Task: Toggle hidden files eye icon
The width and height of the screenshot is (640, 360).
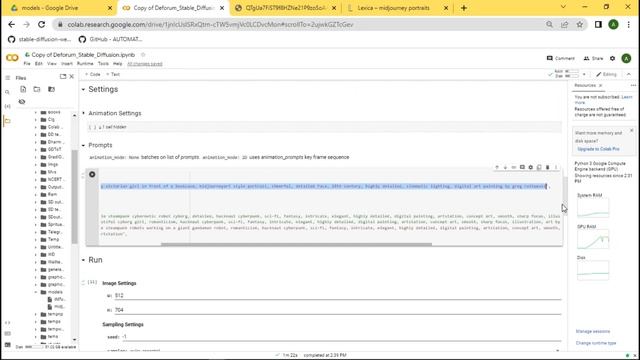Action: 22,102
